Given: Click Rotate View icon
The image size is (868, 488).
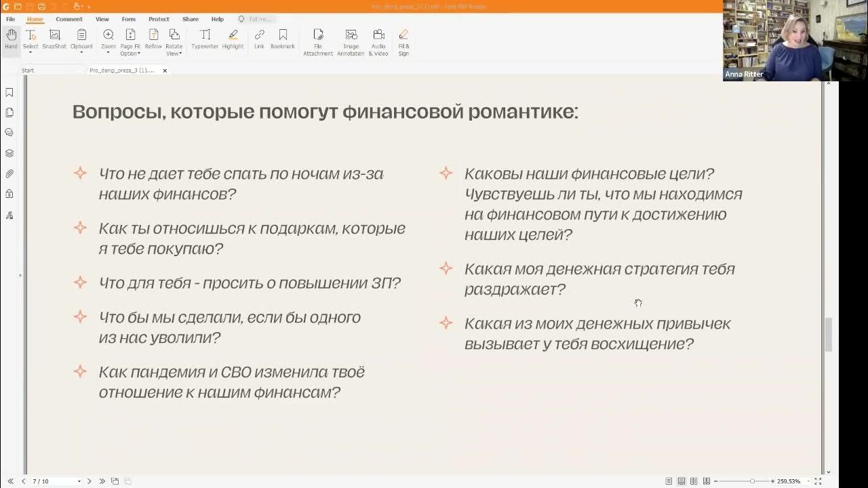Looking at the screenshot, I should 174,35.
